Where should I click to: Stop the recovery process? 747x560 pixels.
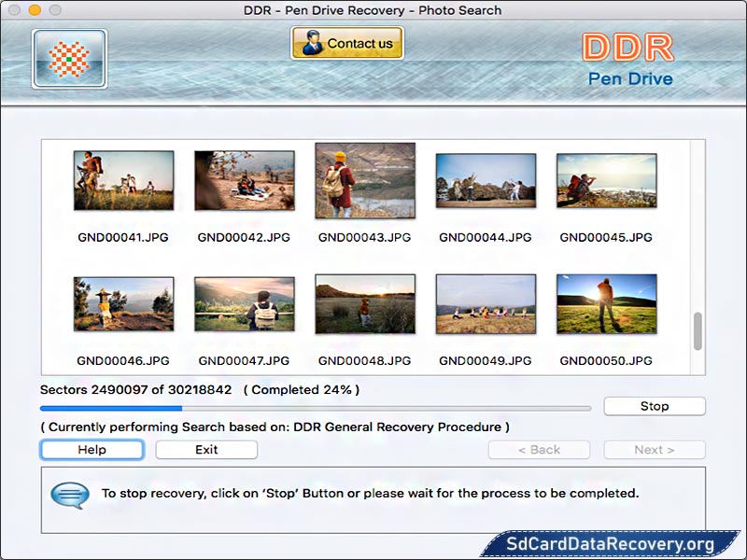click(x=655, y=406)
